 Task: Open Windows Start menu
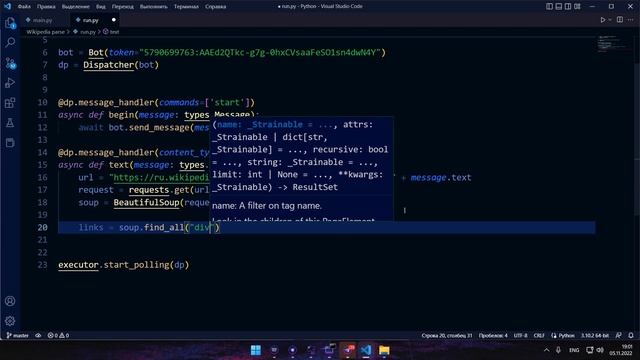click(256, 350)
